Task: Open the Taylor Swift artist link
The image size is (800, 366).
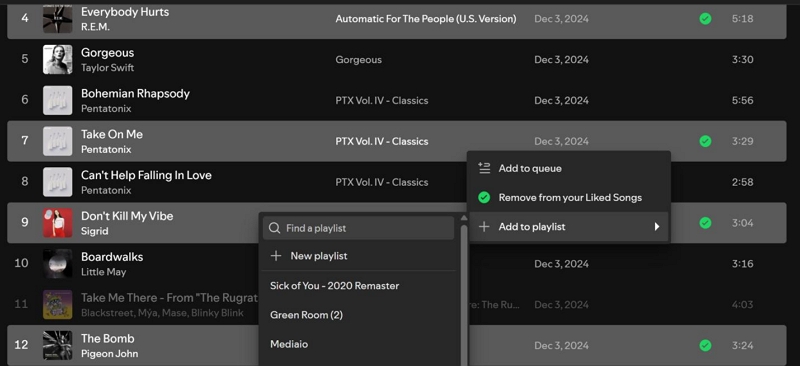Action: (108, 68)
